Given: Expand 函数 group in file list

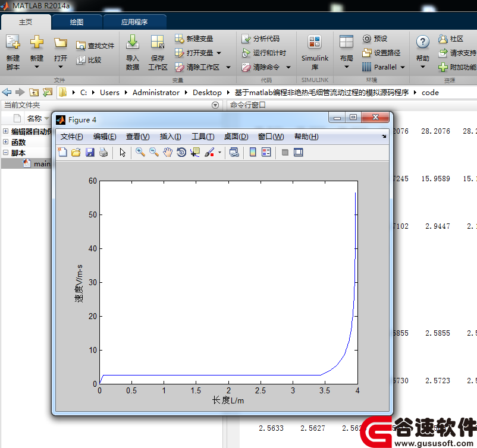Looking at the screenshot, I should tap(5, 141).
